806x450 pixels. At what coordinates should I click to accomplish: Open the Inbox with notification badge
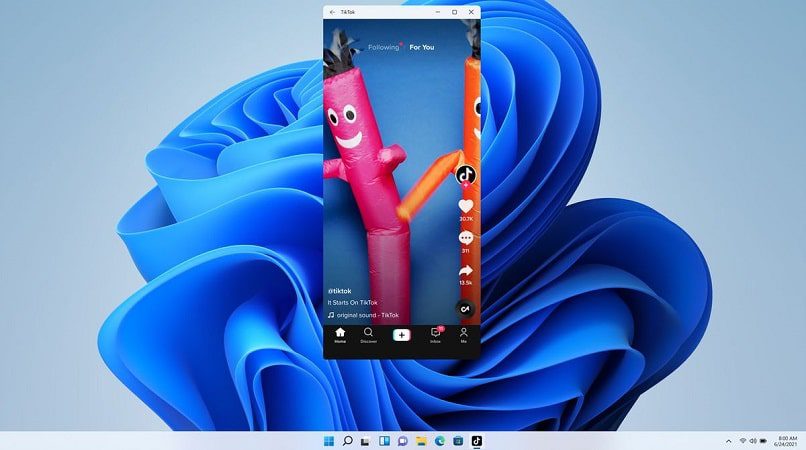(436, 335)
